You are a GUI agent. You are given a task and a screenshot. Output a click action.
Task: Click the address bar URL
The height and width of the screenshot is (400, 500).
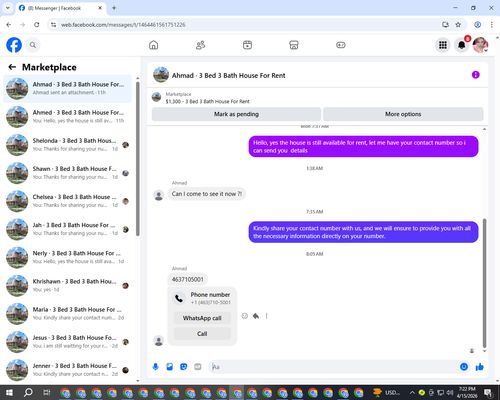pos(123,25)
